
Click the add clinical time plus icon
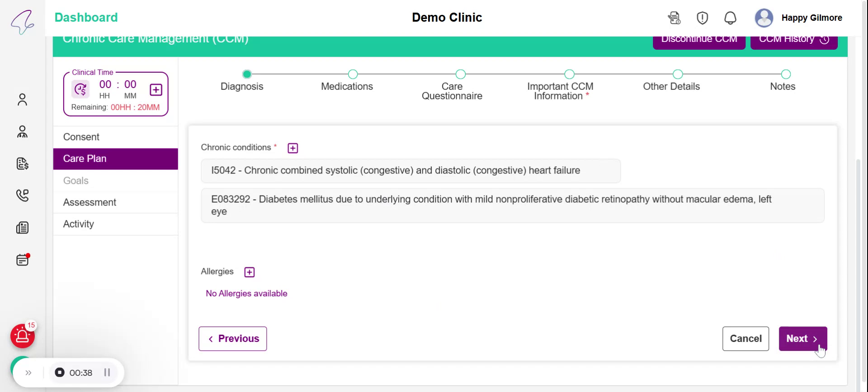click(x=156, y=90)
